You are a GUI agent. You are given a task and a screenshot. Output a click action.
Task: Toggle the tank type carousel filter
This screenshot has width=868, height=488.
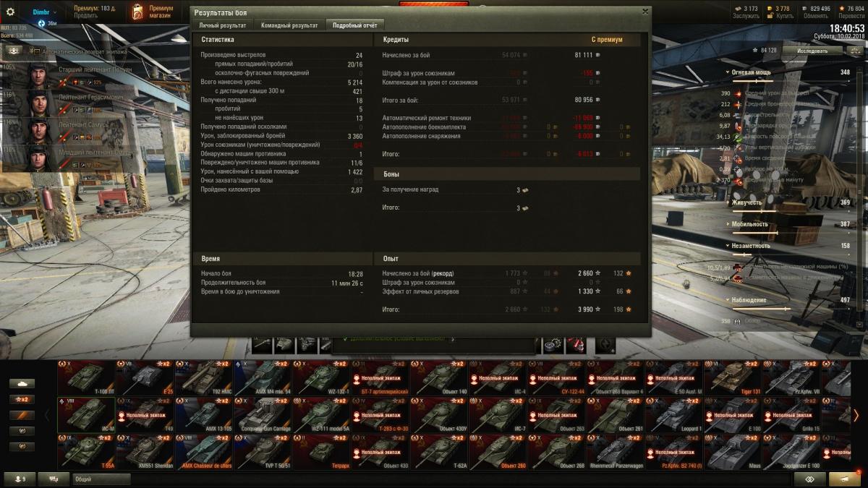[x=22, y=383]
